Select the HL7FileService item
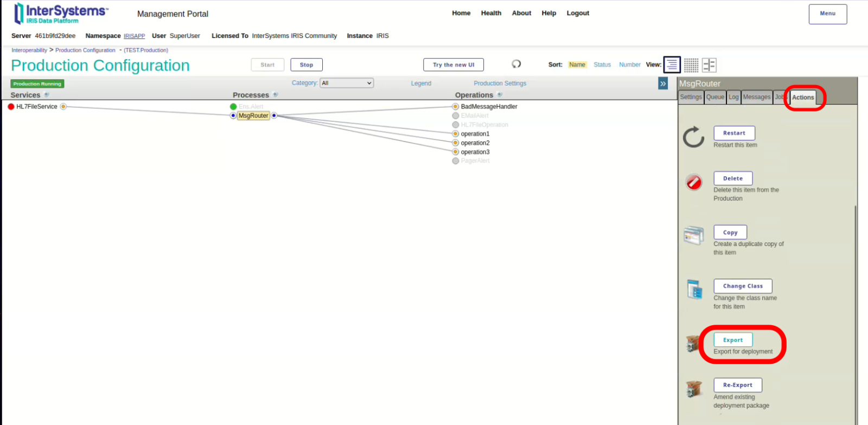Image resolution: width=868 pixels, height=425 pixels. point(36,107)
